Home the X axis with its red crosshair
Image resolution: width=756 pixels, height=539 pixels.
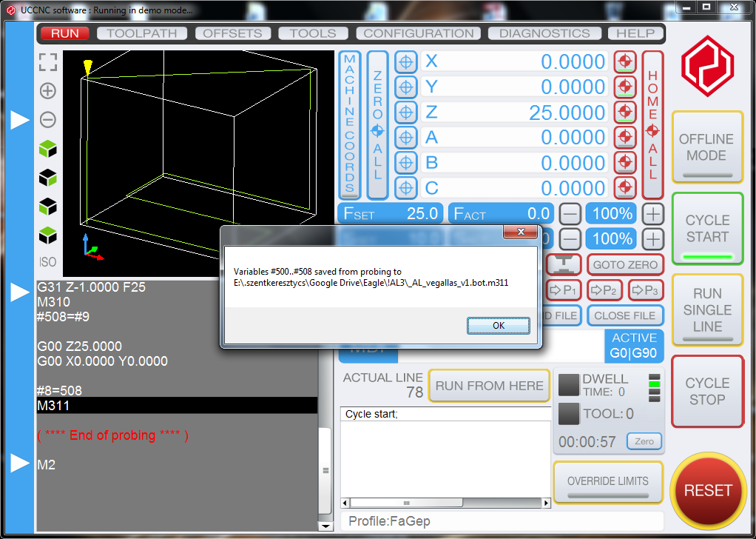625,61
